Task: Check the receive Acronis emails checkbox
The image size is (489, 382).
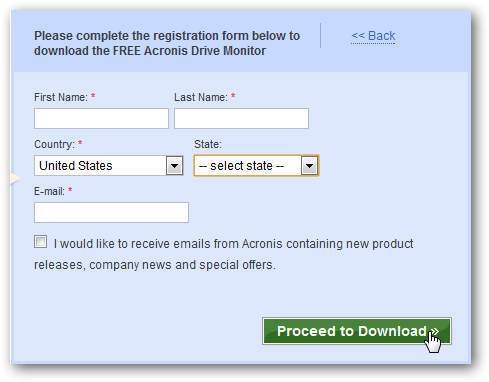Action: coord(41,242)
